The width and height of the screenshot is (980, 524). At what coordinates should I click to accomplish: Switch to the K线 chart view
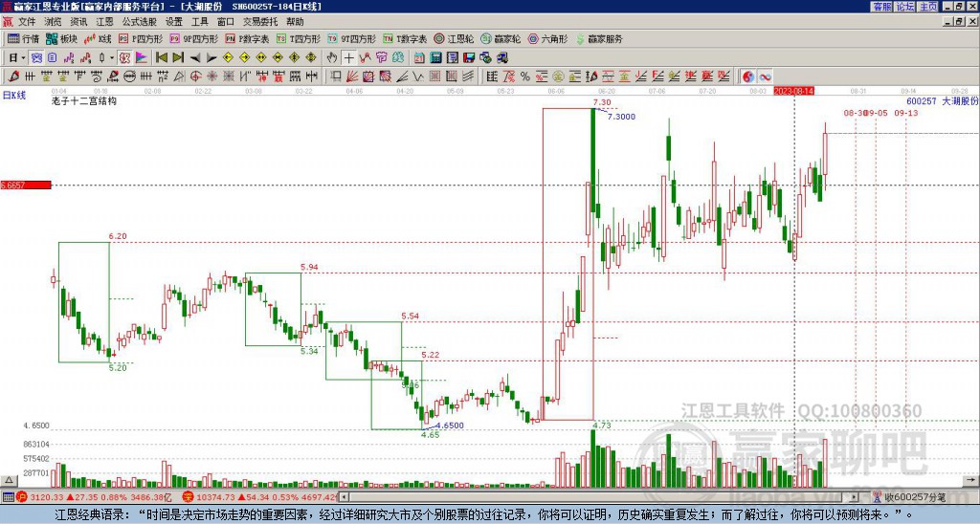[x=98, y=38]
